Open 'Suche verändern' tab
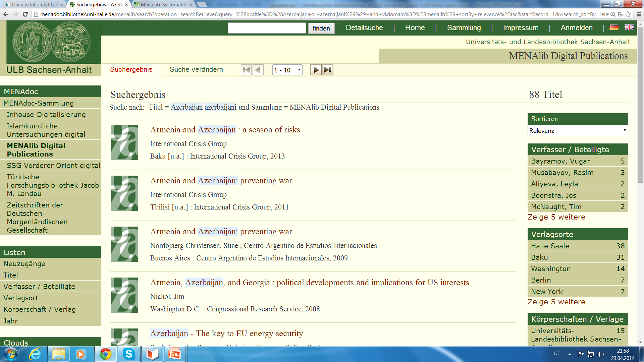 [196, 69]
